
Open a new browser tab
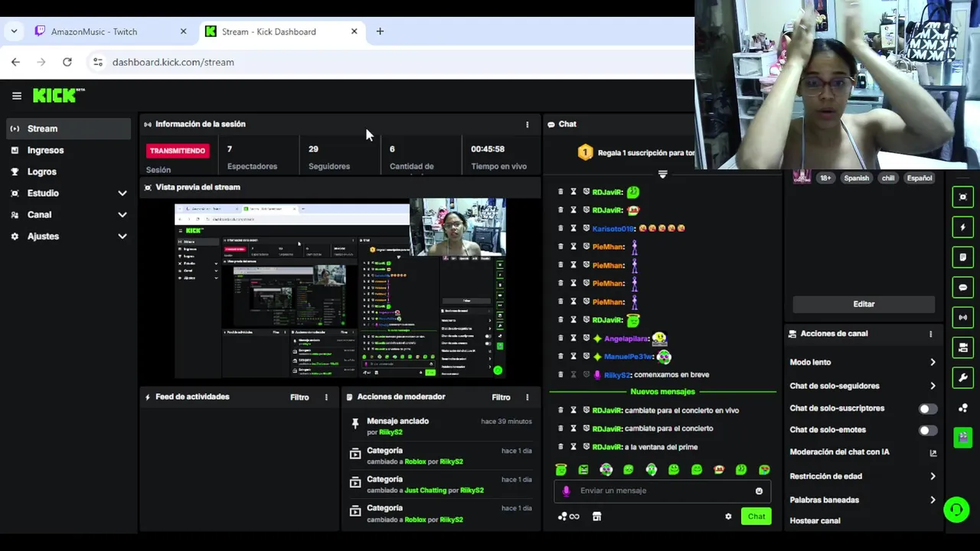tap(380, 31)
